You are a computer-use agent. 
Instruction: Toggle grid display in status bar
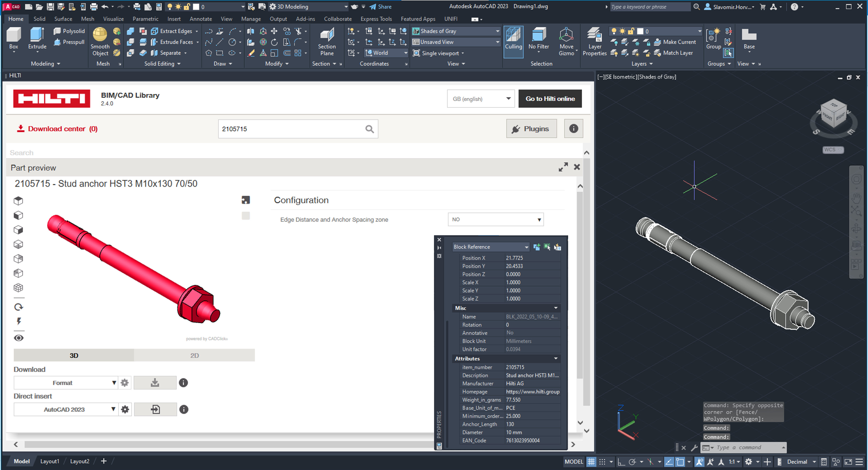click(x=591, y=462)
